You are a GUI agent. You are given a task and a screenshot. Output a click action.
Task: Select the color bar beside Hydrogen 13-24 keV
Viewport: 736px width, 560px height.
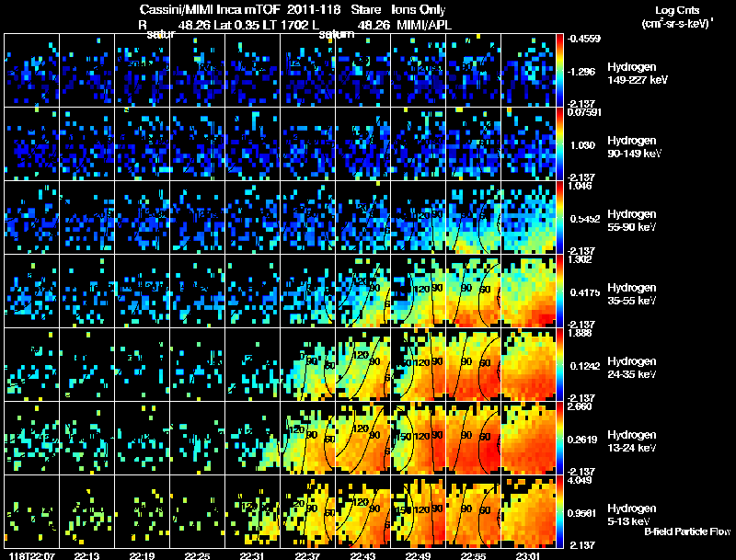pos(559,439)
